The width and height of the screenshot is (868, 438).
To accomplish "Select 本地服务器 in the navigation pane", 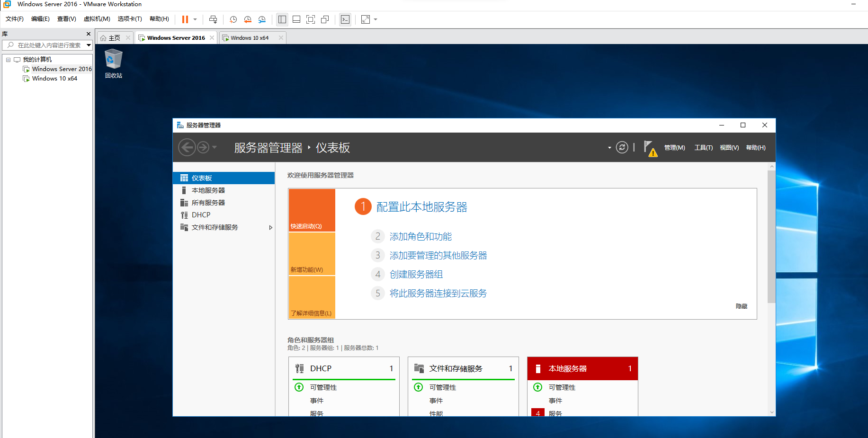I will [x=224, y=190].
